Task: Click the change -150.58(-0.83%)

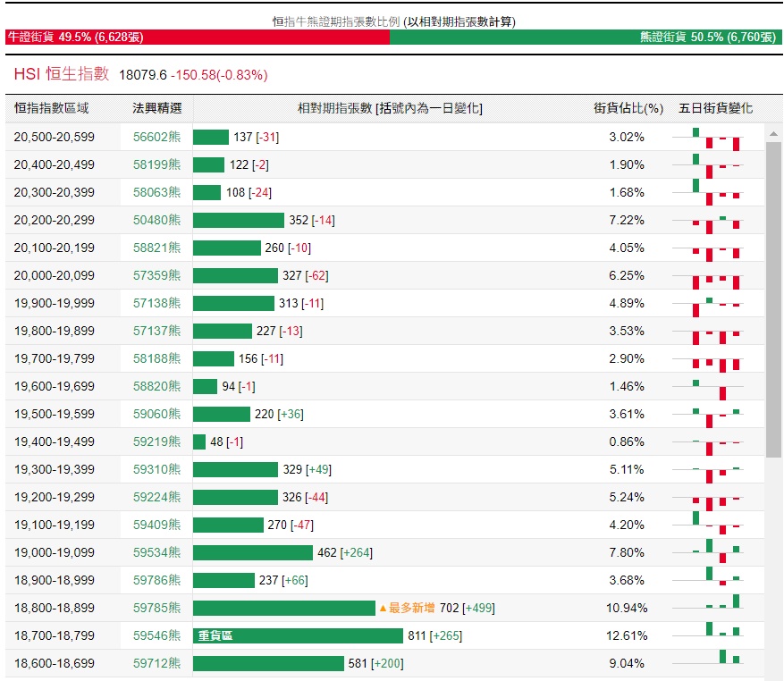Action: (220, 75)
